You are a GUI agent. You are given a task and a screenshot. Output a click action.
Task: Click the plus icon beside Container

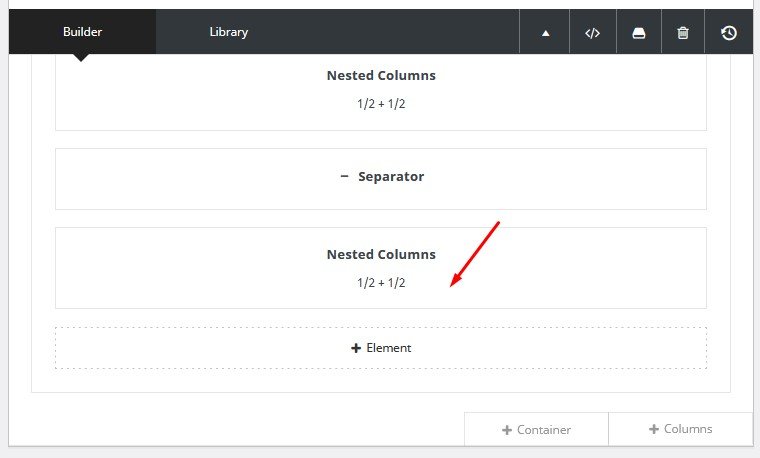[507, 430]
